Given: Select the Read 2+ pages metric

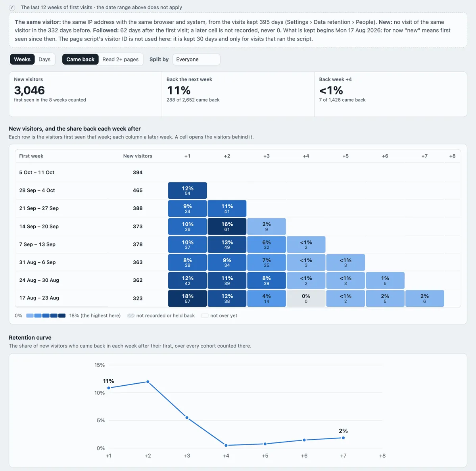Looking at the screenshot, I should pyautogui.click(x=121, y=60).
